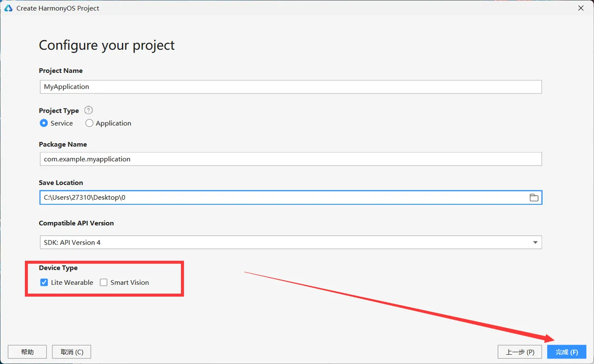Click the 'Configure your project' heading
Screen dimensions: 594x364
[106, 45]
